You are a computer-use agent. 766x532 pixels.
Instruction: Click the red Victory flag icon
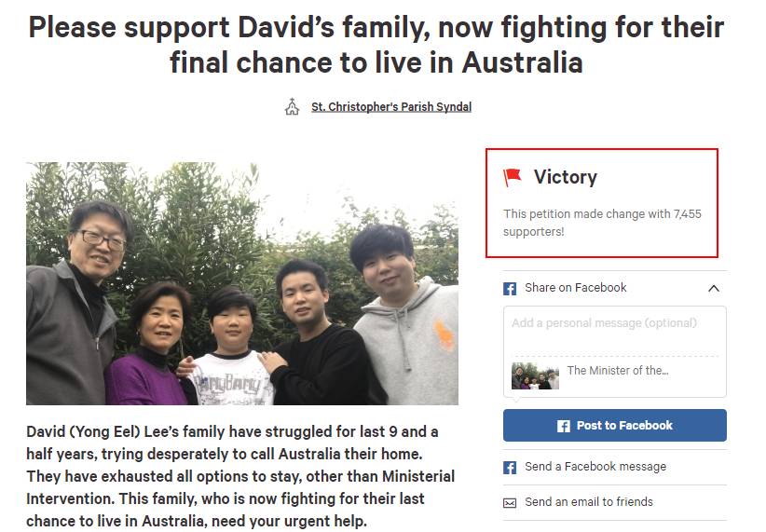click(512, 177)
